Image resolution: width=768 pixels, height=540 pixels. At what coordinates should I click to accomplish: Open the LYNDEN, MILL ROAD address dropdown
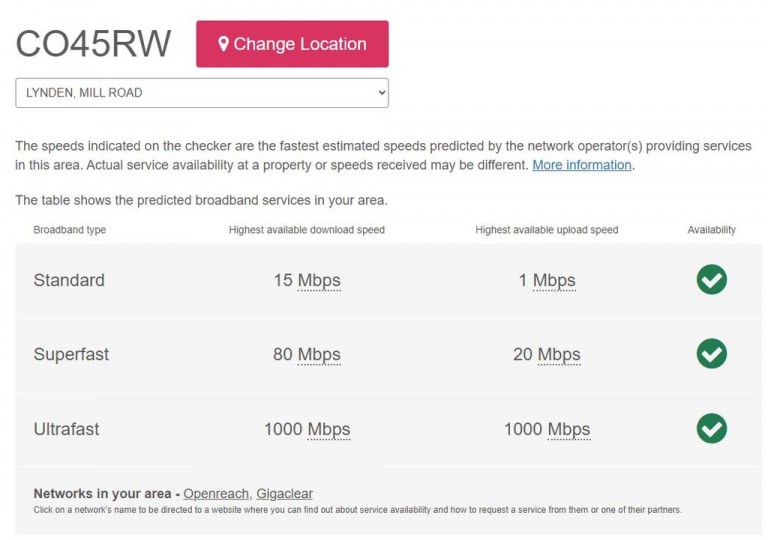pyautogui.click(x=202, y=93)
